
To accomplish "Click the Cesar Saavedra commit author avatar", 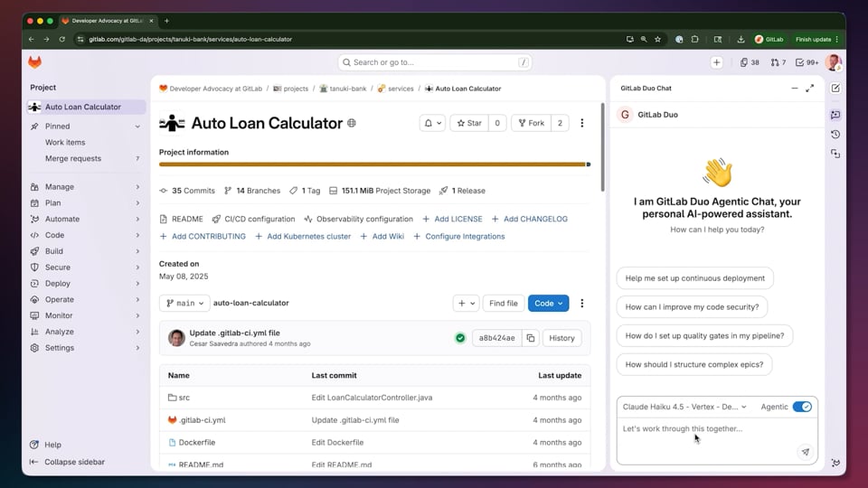I will [176, 337].
